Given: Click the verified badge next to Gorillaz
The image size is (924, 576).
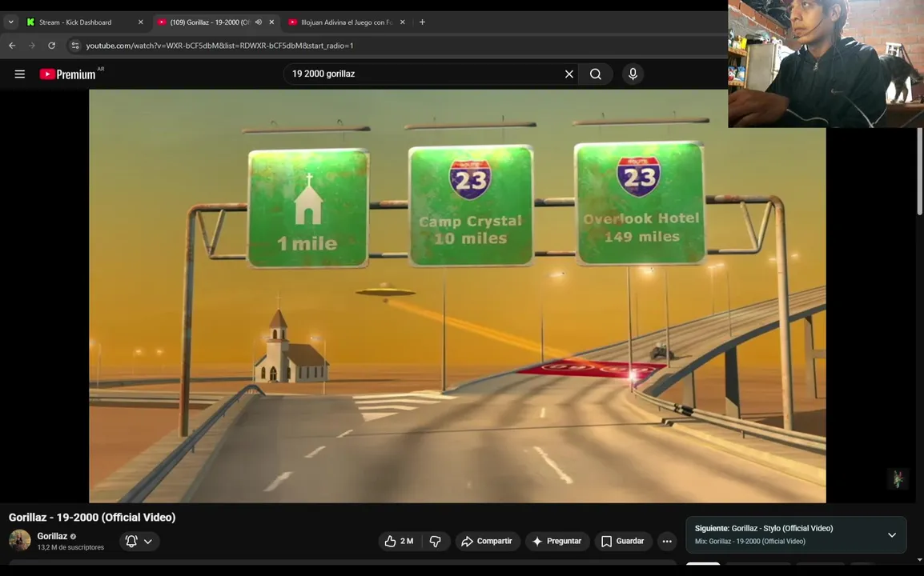Looking at the screenshot, I should pyautogui.click(x=74, y=537).
